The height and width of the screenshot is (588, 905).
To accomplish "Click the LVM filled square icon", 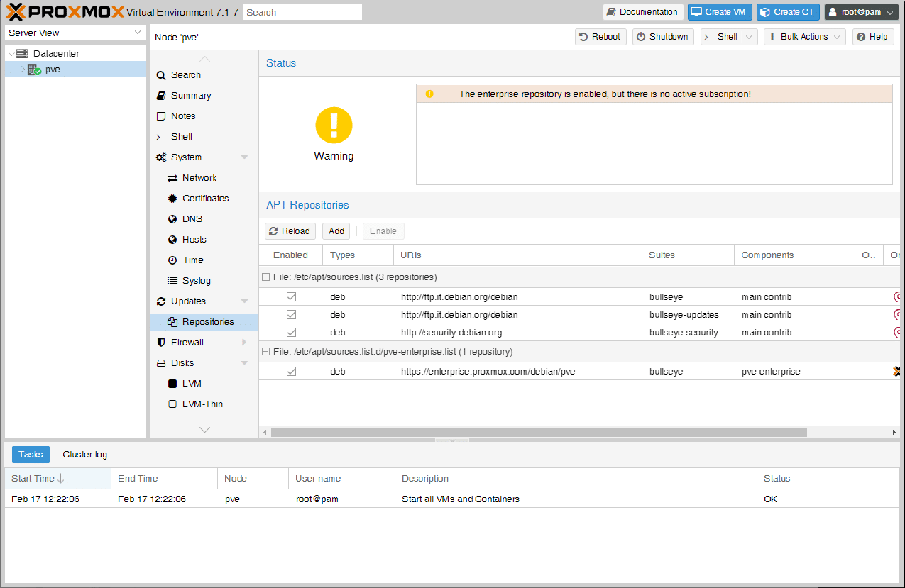I will (172, 384).
